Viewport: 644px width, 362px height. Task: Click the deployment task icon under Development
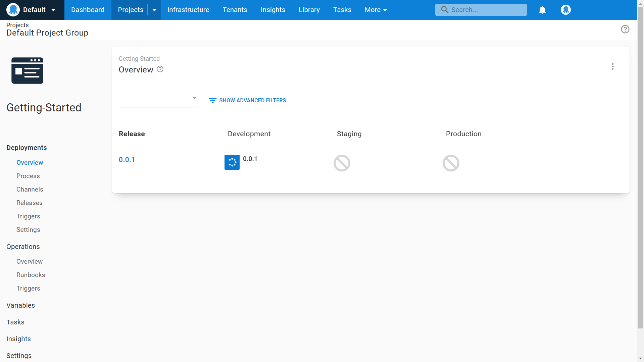point(232,162)
